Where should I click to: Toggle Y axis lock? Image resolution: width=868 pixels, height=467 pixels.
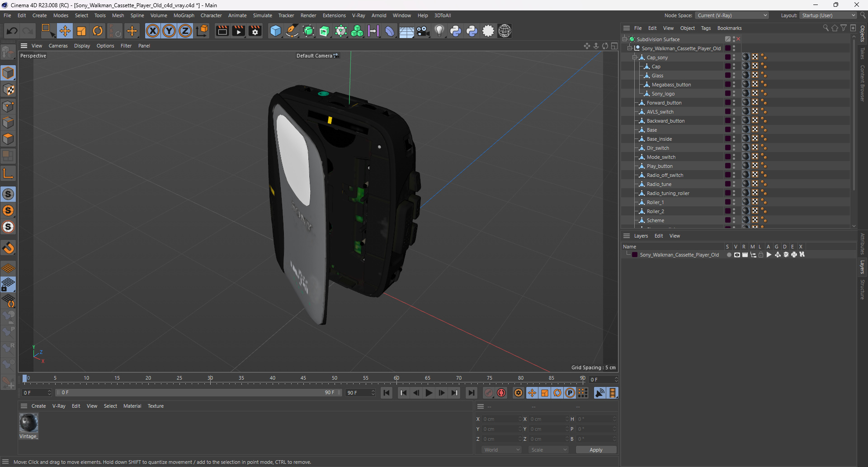[169, 31]
